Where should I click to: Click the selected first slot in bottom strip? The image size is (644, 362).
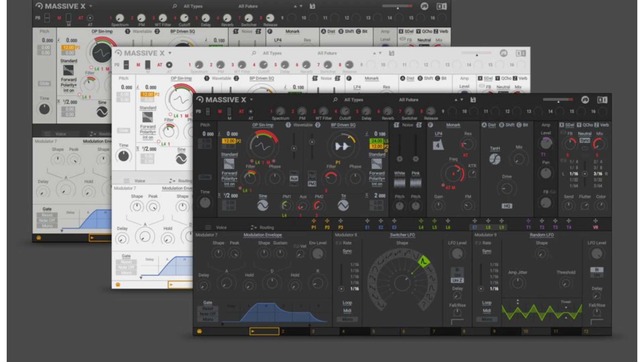[x=264, y=331]
